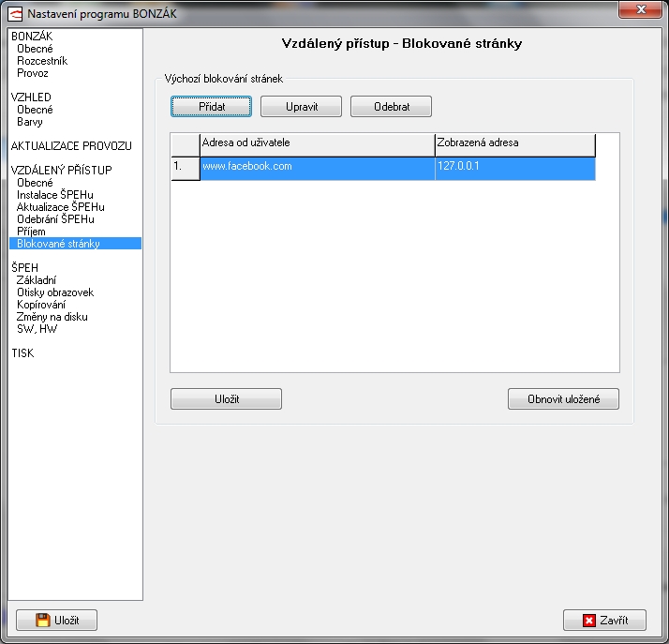
Task: Open Odebrání ŠPEHu page
Action: [x=55, y=219]
